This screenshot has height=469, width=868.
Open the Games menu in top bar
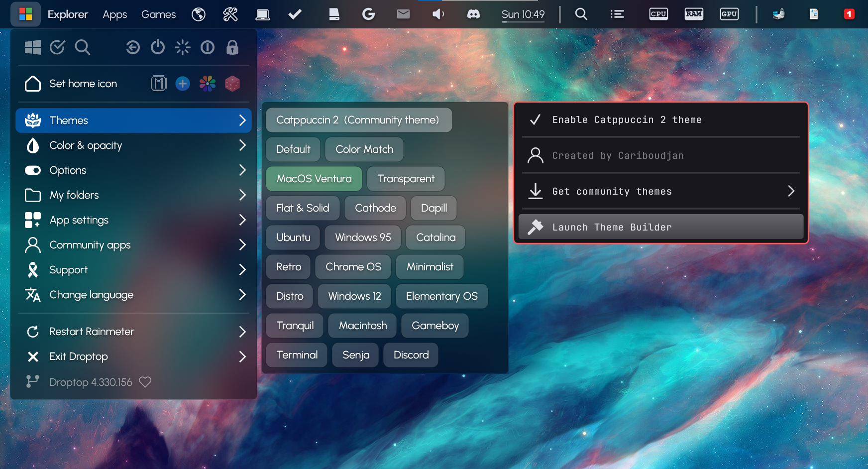pyautogui.click(x=158, y=14)
